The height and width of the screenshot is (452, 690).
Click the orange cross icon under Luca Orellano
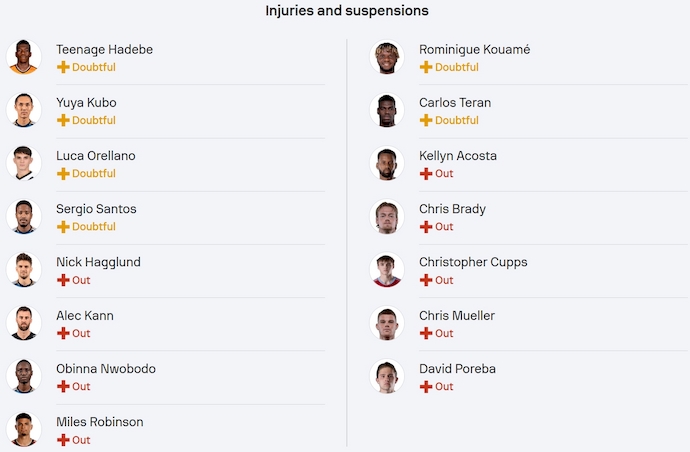[x=63, y=173]
